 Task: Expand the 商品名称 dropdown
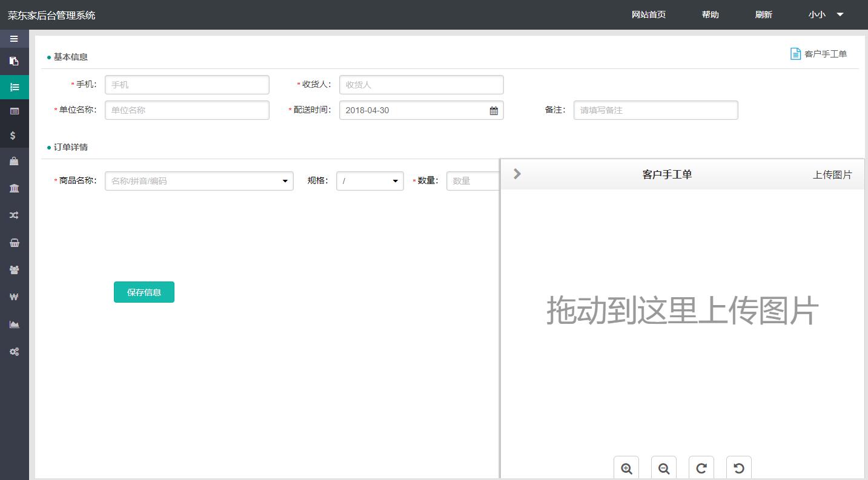point(285,181)
